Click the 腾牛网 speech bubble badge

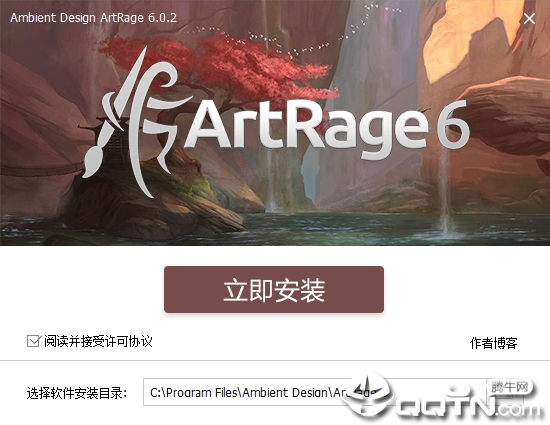[510, 387]
